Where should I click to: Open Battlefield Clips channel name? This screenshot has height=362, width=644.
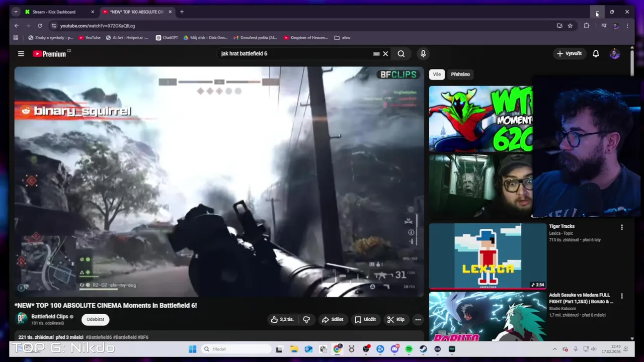(x=50, y=316)
